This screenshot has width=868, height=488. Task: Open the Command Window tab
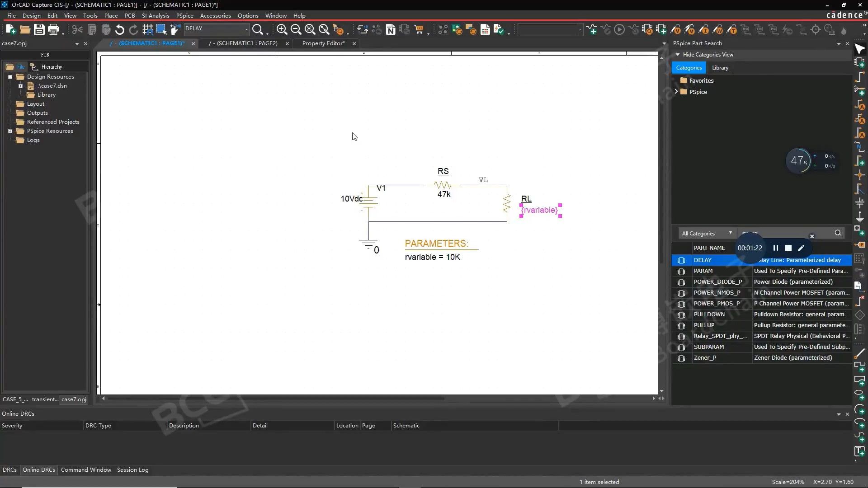click(86, 470)
